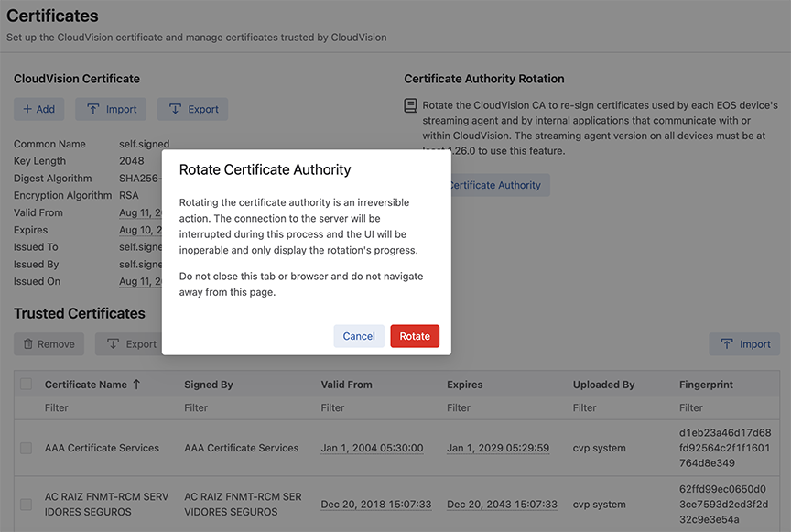Click the sort arrow beside Certificate Name

point(136,385)
